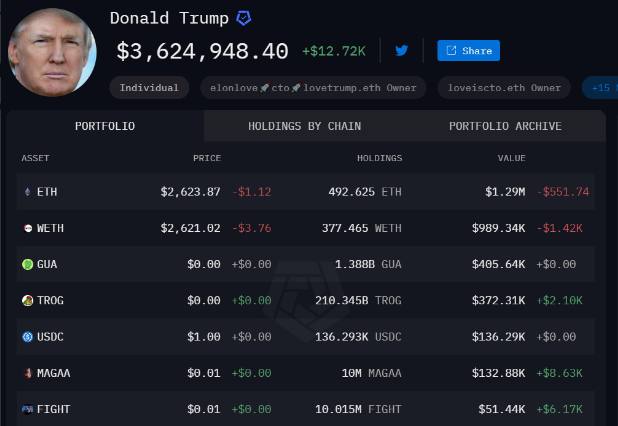Click the verified badge next to Donald Trump
The image size is (618, 426).
click(244, 18)
